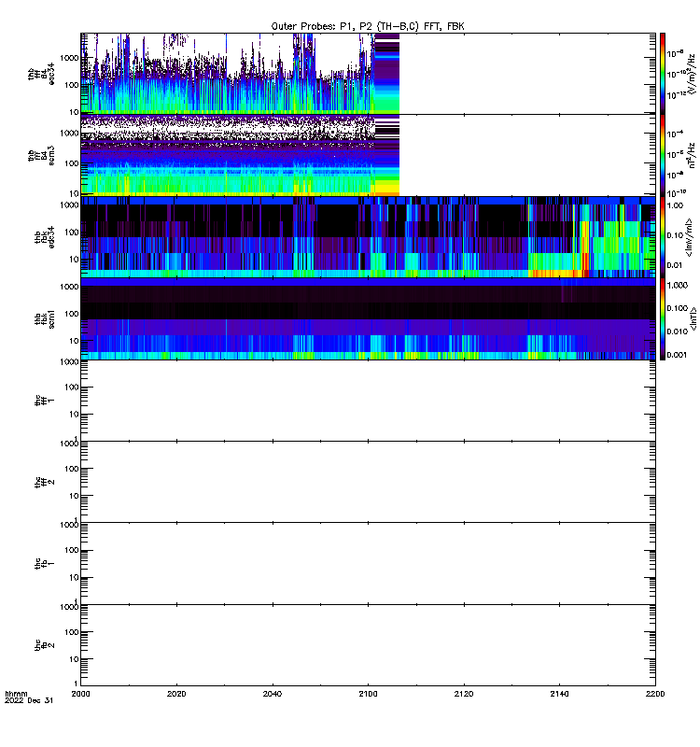
Task: Click the <|nT|> color bar
Action: [x=663, y=318]
